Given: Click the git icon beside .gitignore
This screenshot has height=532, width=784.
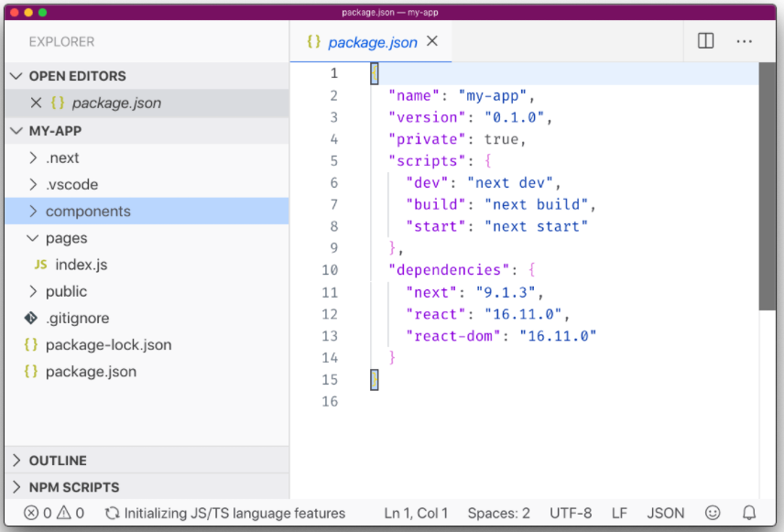Looking at the screenshot, I should coord(31,318).
